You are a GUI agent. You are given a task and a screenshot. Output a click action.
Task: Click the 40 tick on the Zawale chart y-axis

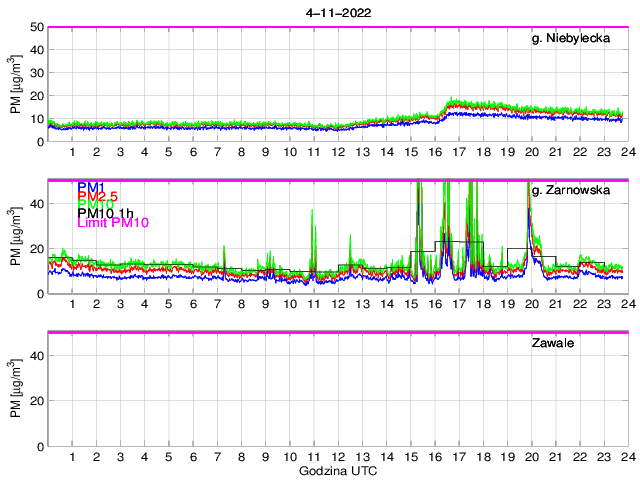coord(37,355)
